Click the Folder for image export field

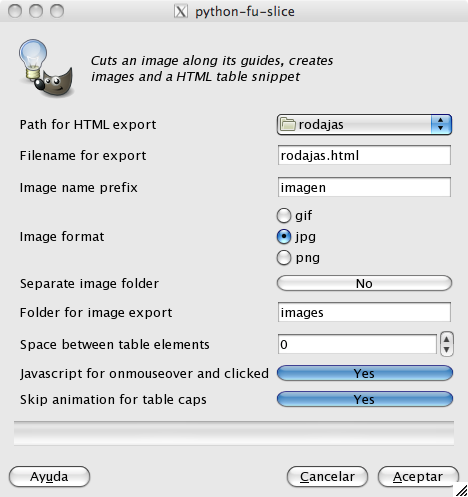click(x=364, y=312)
